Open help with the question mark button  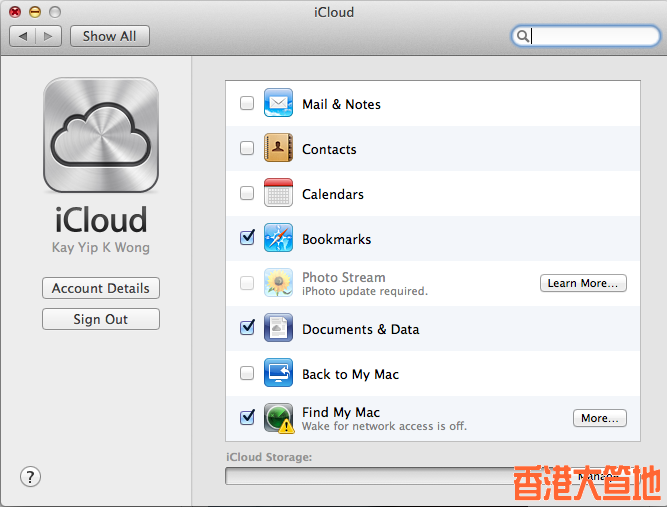point(30,477)
